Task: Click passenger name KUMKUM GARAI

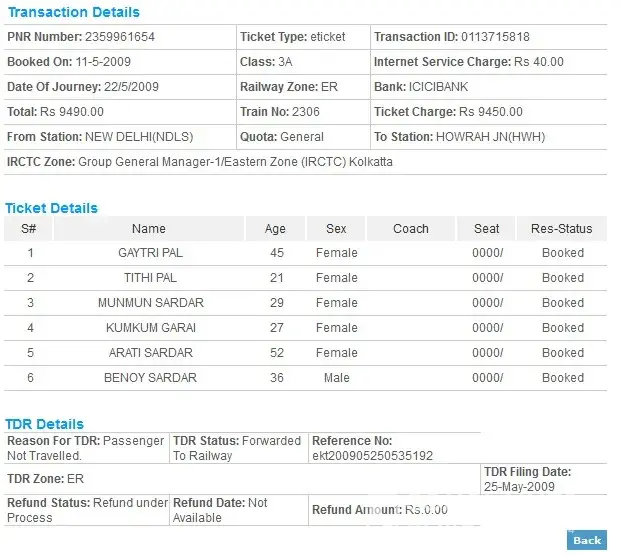Action: (x=150, y=328)
